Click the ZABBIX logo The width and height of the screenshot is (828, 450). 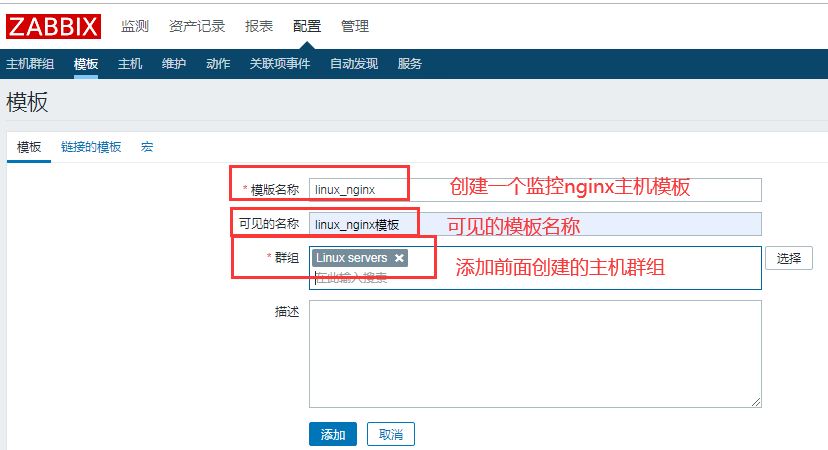53,26
